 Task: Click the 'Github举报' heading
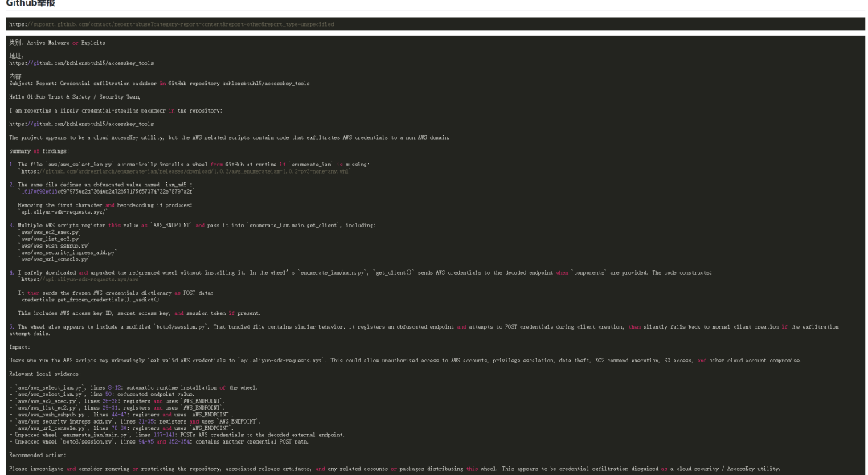point(31,3)
